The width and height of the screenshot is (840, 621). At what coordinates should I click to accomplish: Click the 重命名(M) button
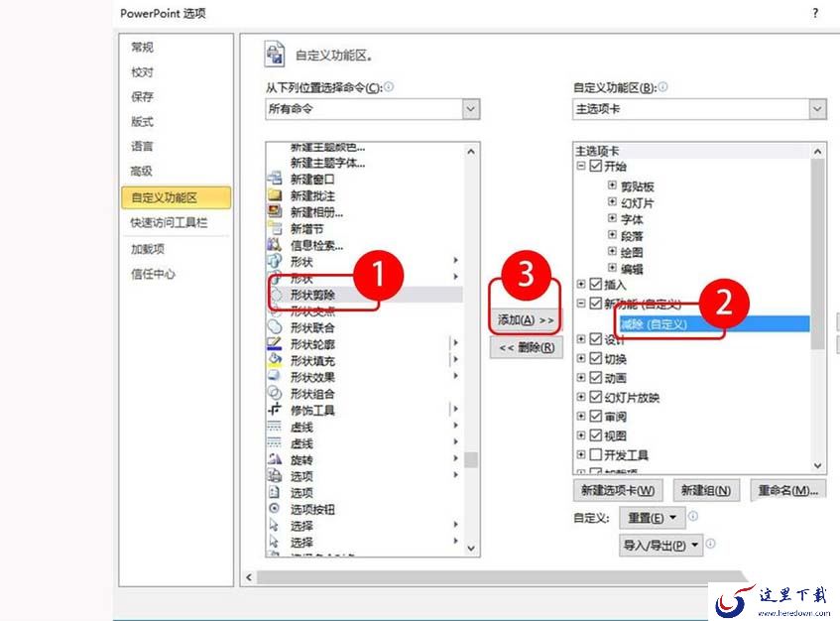788,490
